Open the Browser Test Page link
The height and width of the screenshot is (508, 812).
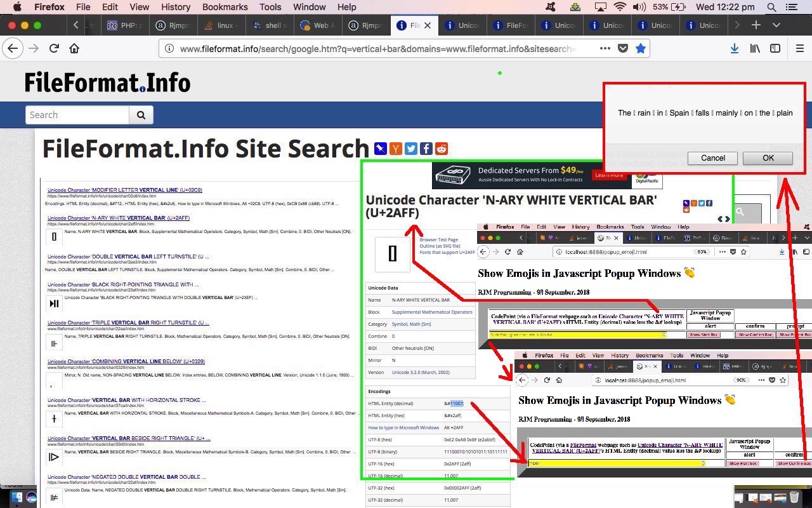[x=438, y=240]
